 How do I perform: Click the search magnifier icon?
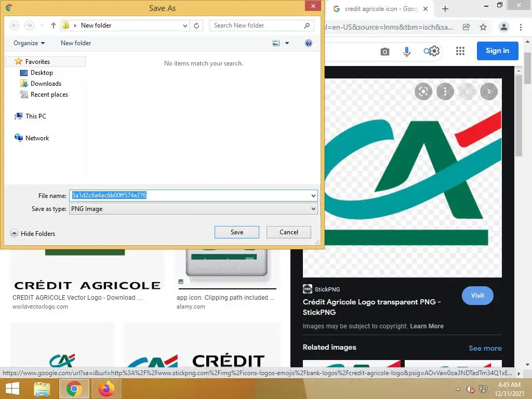(x=307, y=25)
